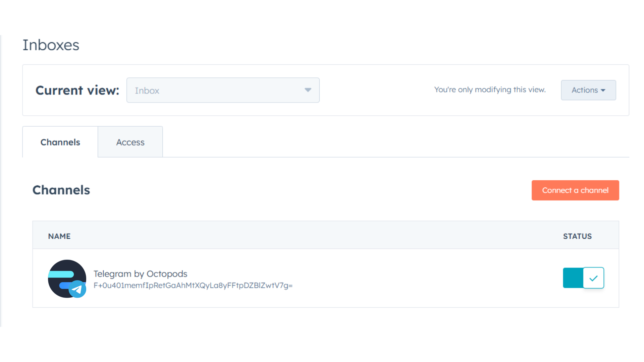644x362 pixels.
Task: Click the teal portion of the status switch
Action: click(x=573, y=278)
